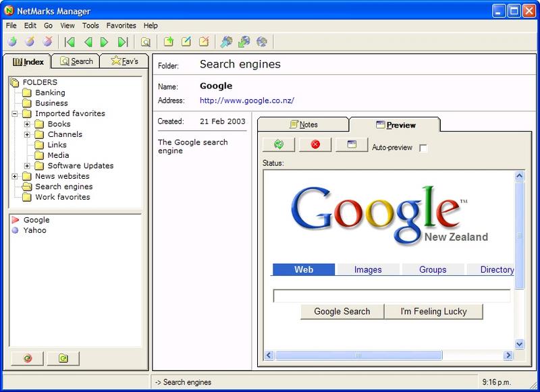Select the Images tab in preview
The image size is (540, 392).
tap(368, 269)
